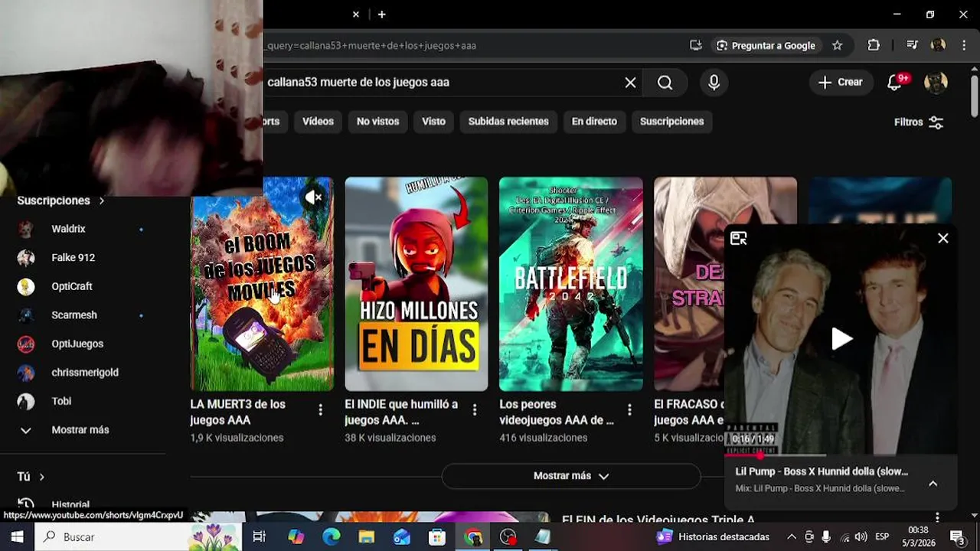The image size is (980, 551).
Task: Open Task View on the taskbar
Action: point(259,537)
